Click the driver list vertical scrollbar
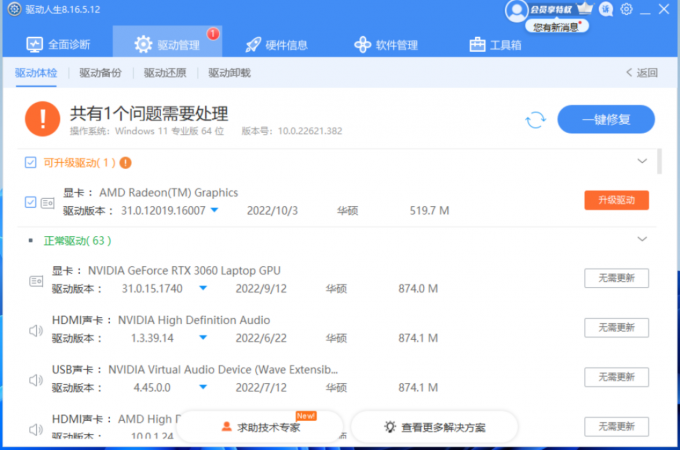 coord(660,161)
